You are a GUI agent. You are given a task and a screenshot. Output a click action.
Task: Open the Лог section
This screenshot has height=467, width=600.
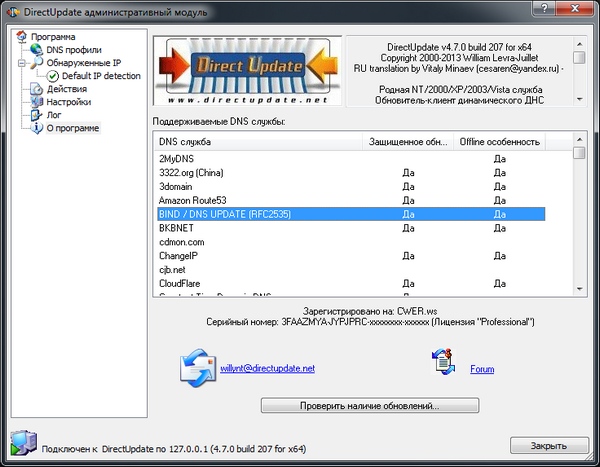54,115
